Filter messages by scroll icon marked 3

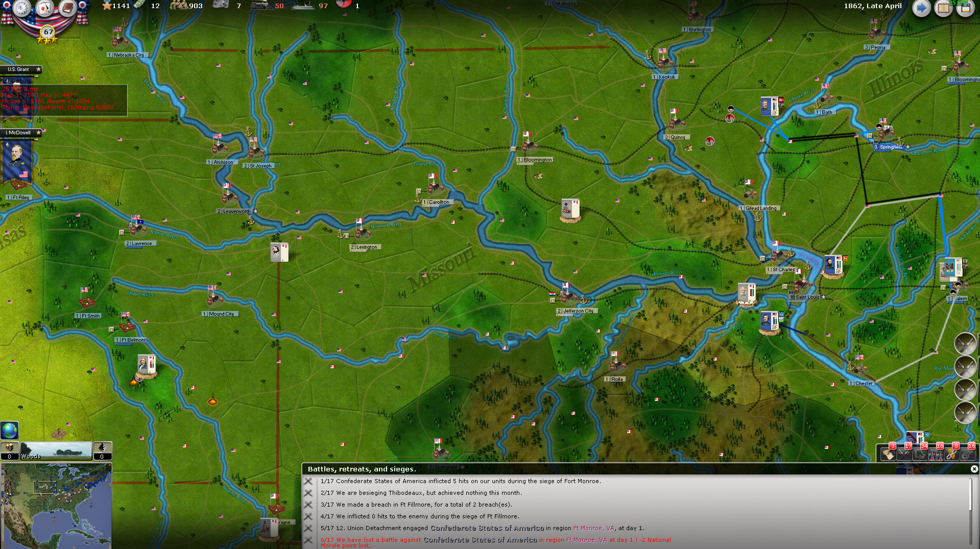pyautogui.click(x=889, y=453)
